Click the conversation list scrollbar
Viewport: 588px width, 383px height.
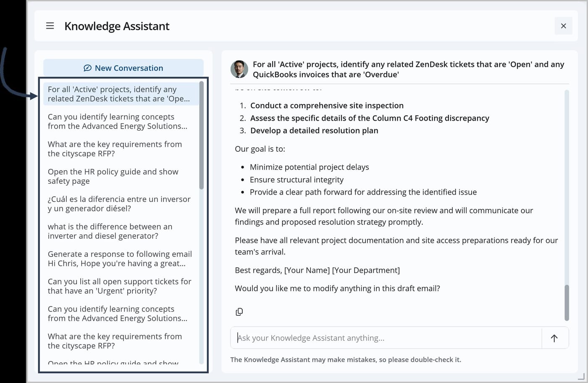(202, 135)
